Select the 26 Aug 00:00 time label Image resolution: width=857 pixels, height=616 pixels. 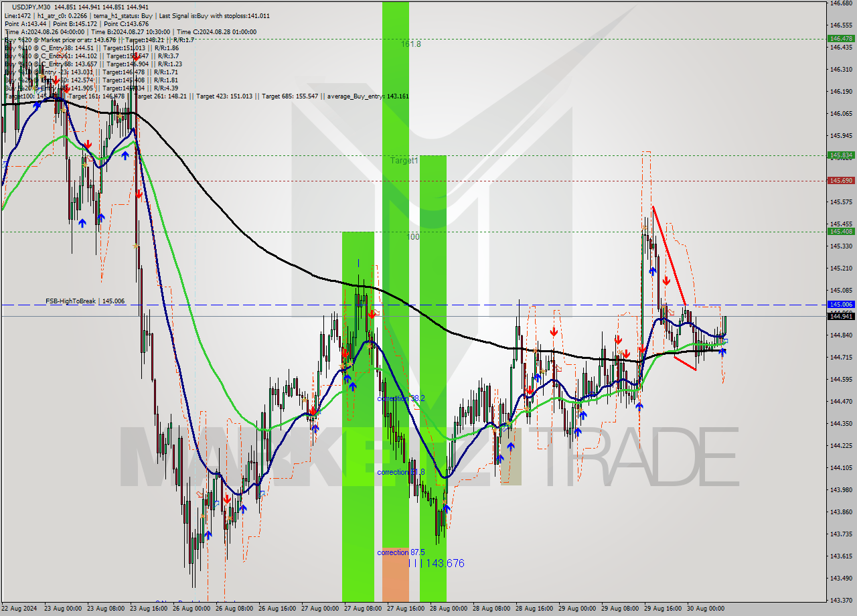coord(191,609)
